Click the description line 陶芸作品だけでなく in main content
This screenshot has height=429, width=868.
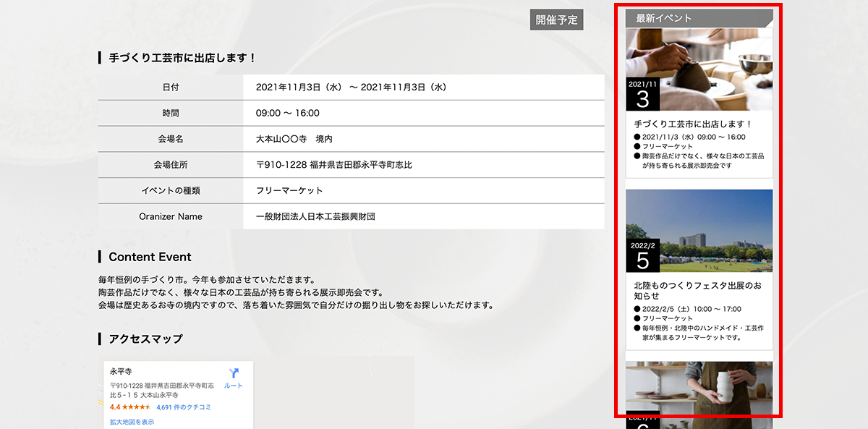[x=241, y=292]
